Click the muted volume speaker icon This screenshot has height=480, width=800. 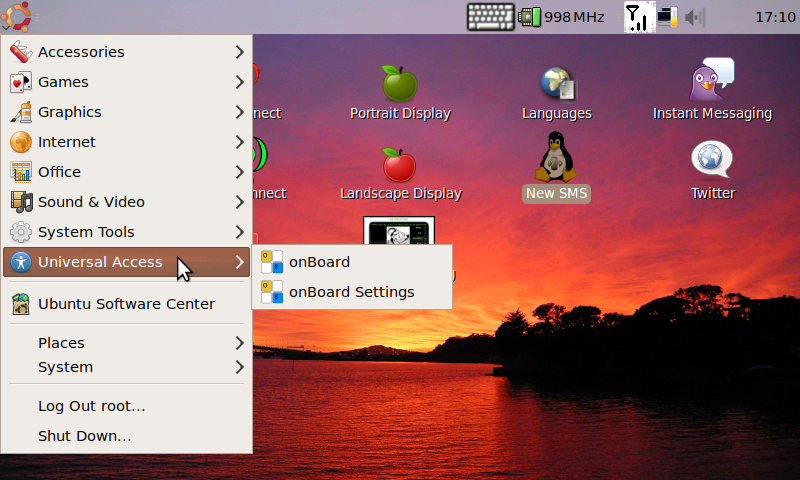(x=695, y=17)
